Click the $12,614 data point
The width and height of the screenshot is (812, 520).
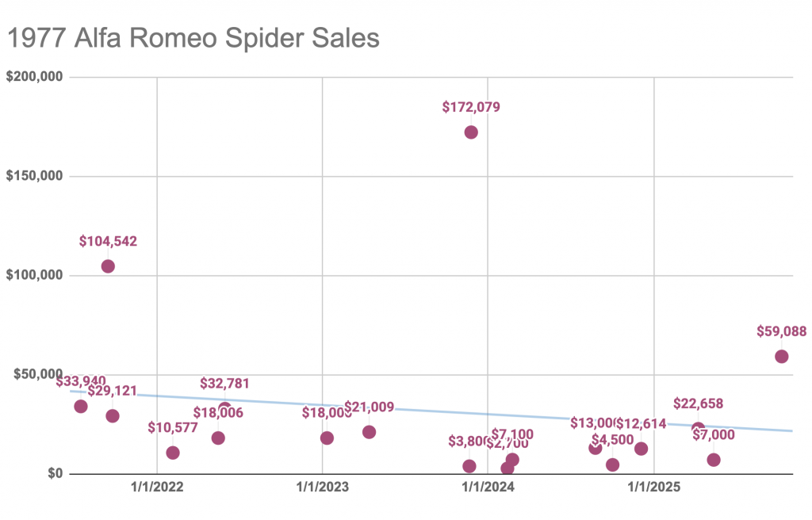642,449
